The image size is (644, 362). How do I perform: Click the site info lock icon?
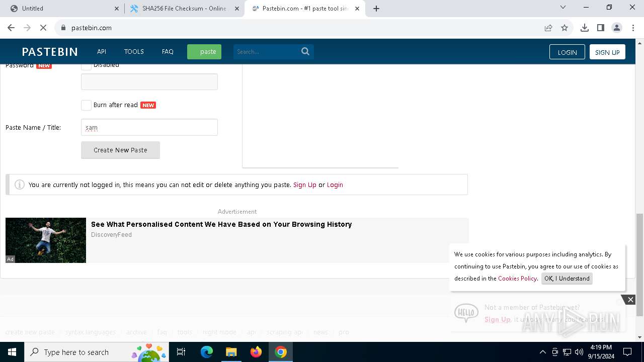[63, 28]
